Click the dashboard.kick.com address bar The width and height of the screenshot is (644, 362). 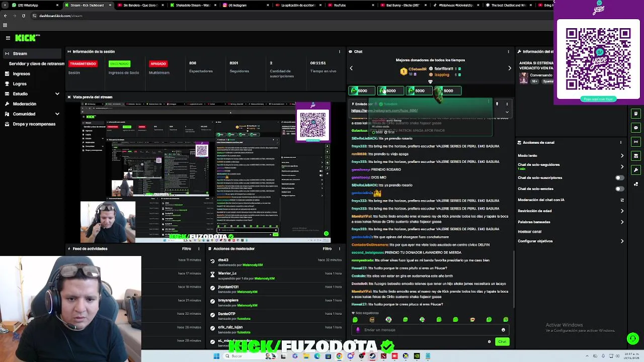(60, 16)
